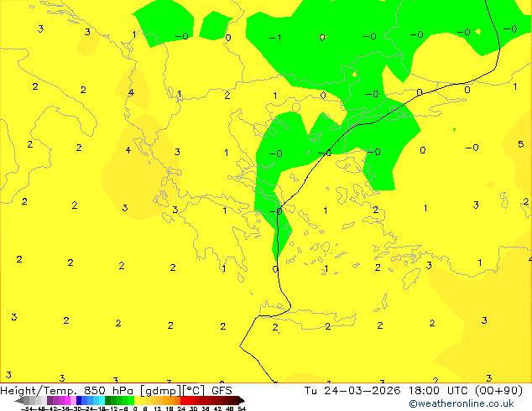
Task: Click the dark maroon right arrow of legend
Action: tap(241, 400)
